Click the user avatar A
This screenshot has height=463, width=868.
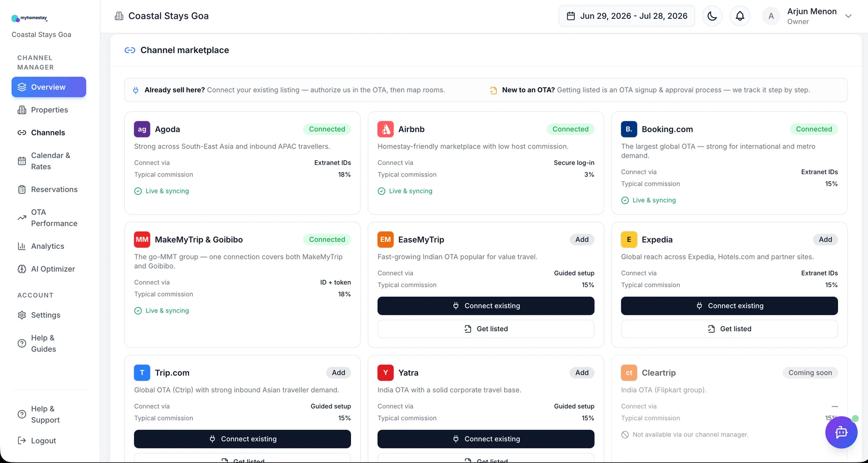[771, 16]
